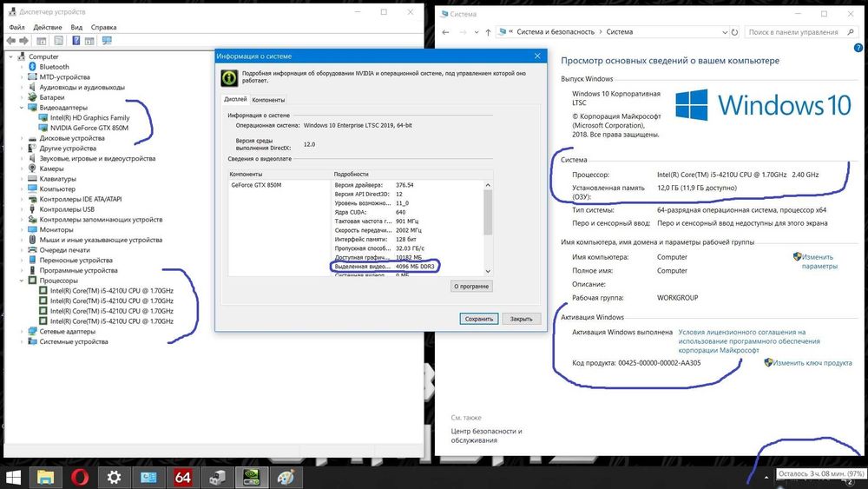Viewport: 868px width, 489px height.
Task: Switch to the Дисплей tab
Action: pyautogui.click(x=235, y=99)
